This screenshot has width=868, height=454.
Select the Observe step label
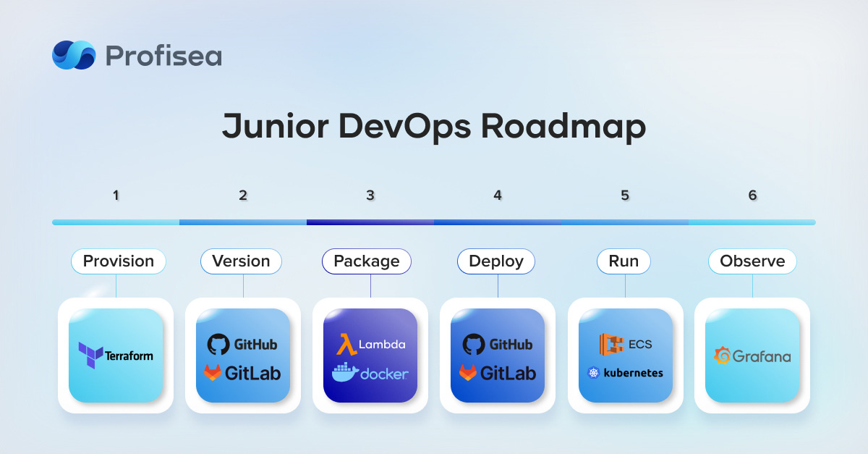point(752,261)
